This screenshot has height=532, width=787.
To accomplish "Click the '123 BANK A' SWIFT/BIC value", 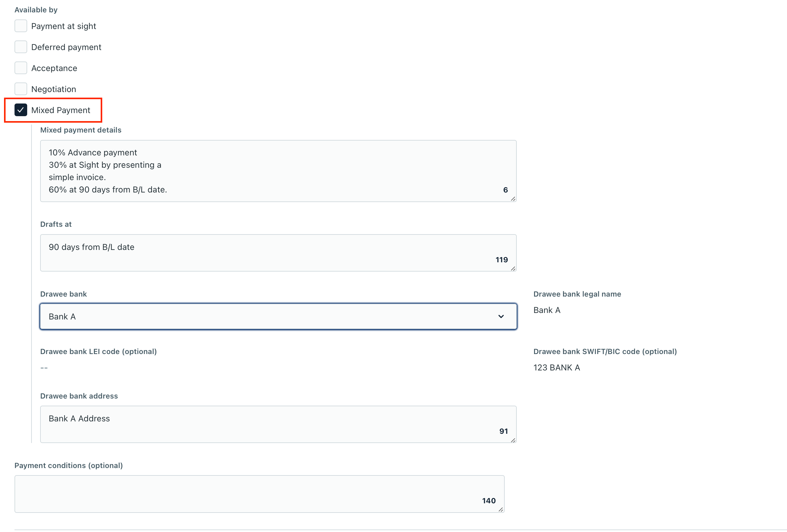I will (557, 367).
